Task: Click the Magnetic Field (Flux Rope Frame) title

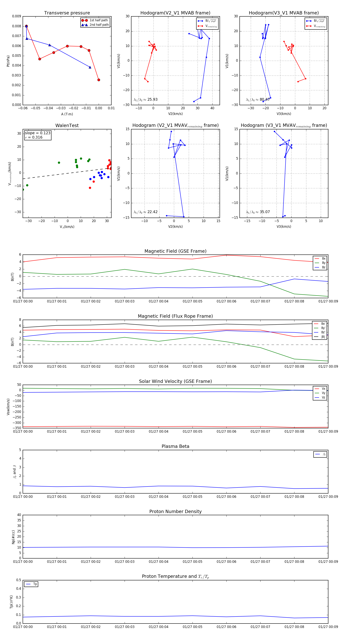Action: [x=175, y=316]
